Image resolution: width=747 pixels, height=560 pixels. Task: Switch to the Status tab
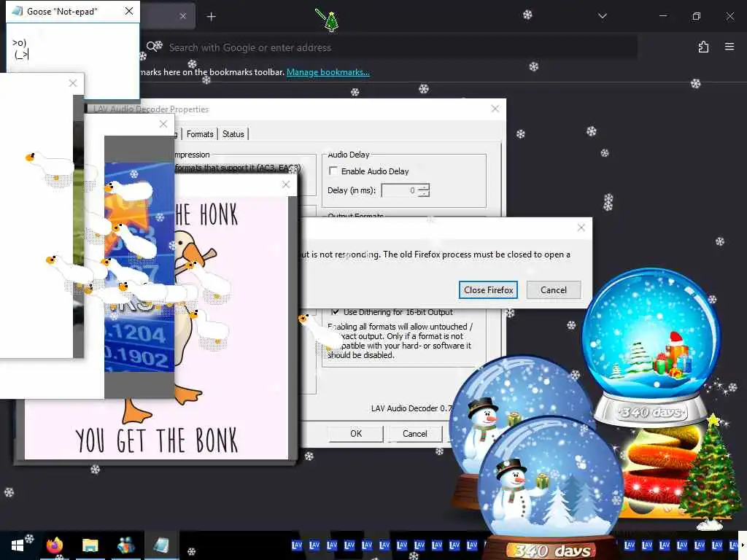click(233, 134)
